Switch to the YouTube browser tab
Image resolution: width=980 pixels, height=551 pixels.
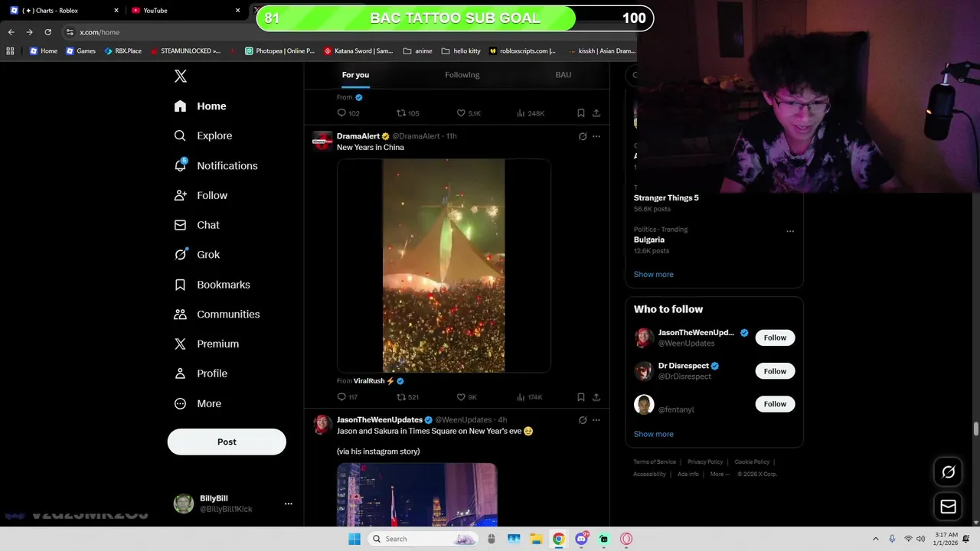pos(184,10)
